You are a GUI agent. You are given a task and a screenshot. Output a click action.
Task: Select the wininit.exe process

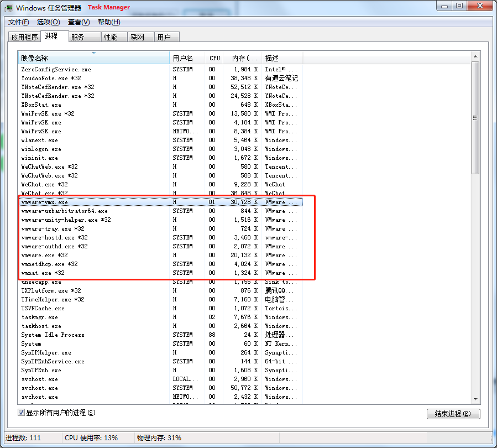pyautogui.click(x=160, y=158)
